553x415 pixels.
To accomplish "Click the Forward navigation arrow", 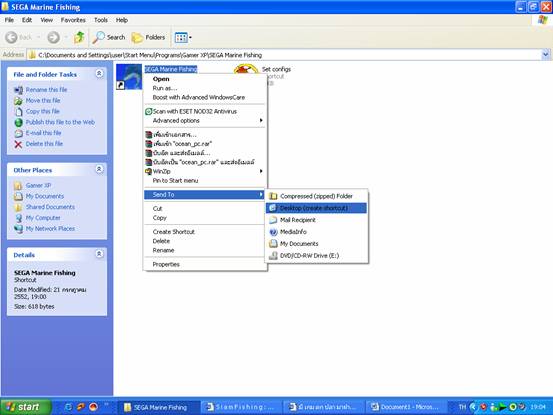I will 54,37.
